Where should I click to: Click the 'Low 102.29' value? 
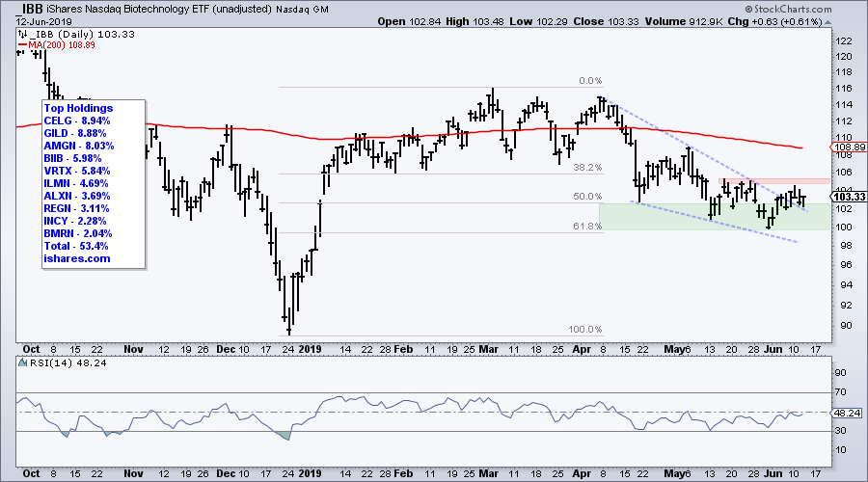tap(538, 21)
